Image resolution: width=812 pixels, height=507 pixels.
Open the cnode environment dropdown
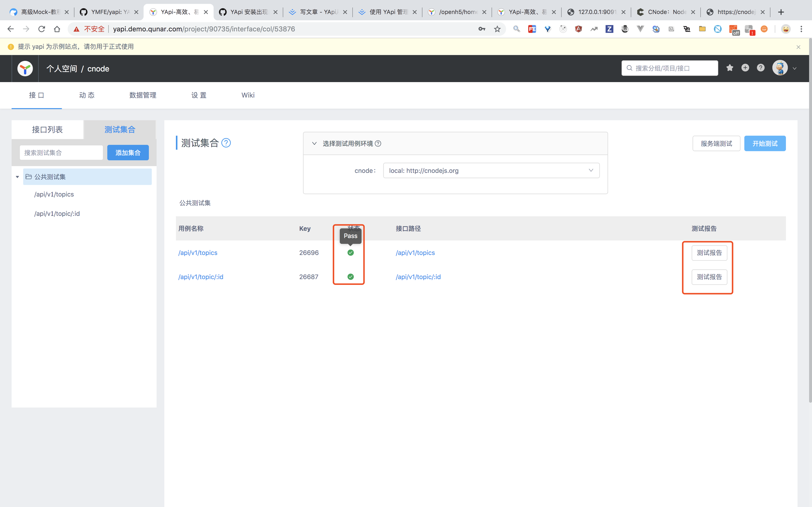click(x=491, y=171)
